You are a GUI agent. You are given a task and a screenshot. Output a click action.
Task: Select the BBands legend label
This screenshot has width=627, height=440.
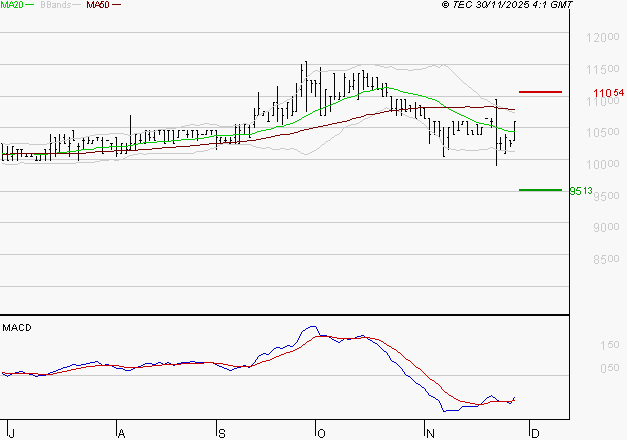point(56,5)
